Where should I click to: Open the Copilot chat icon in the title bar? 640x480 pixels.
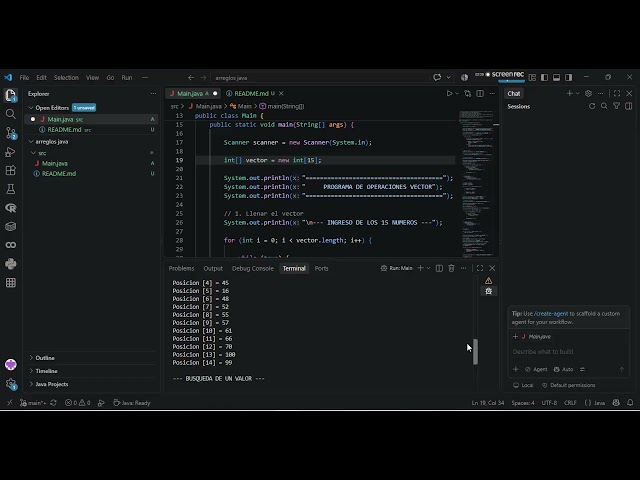437,78
